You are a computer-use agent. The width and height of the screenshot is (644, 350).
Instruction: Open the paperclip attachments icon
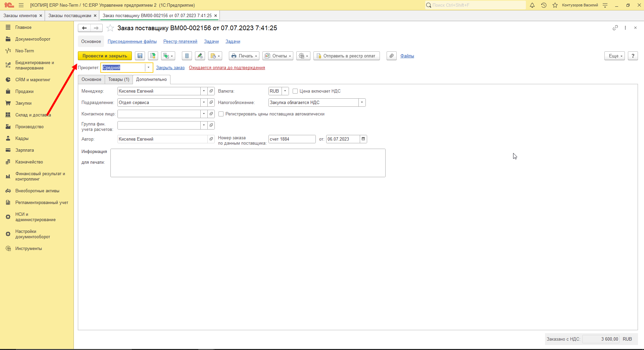(392, 56)
